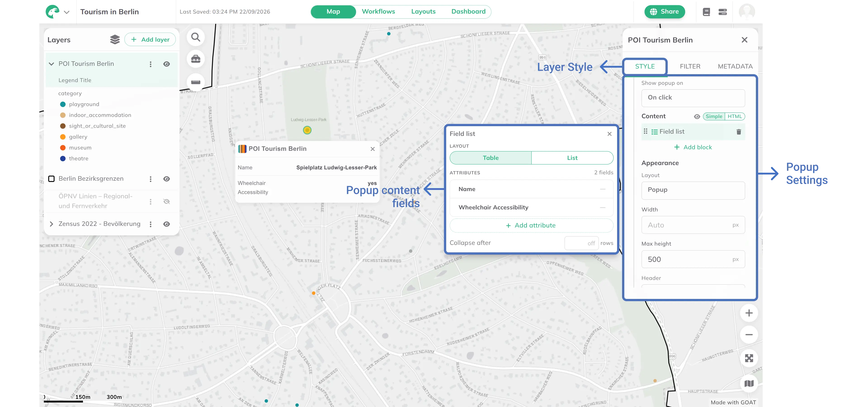Grab the Field list drag handle
This screenshot has height=407, width=868.
[x=646, y=131]
